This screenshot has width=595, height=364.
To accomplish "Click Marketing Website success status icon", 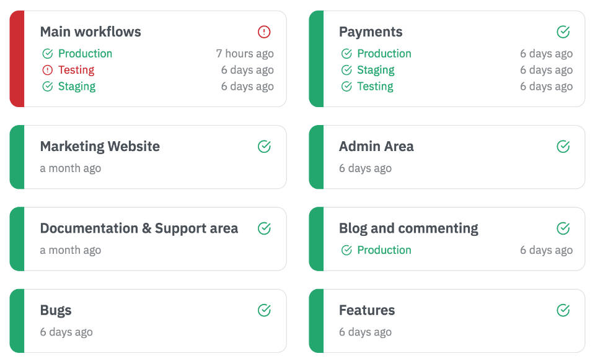I will (264, 146).
